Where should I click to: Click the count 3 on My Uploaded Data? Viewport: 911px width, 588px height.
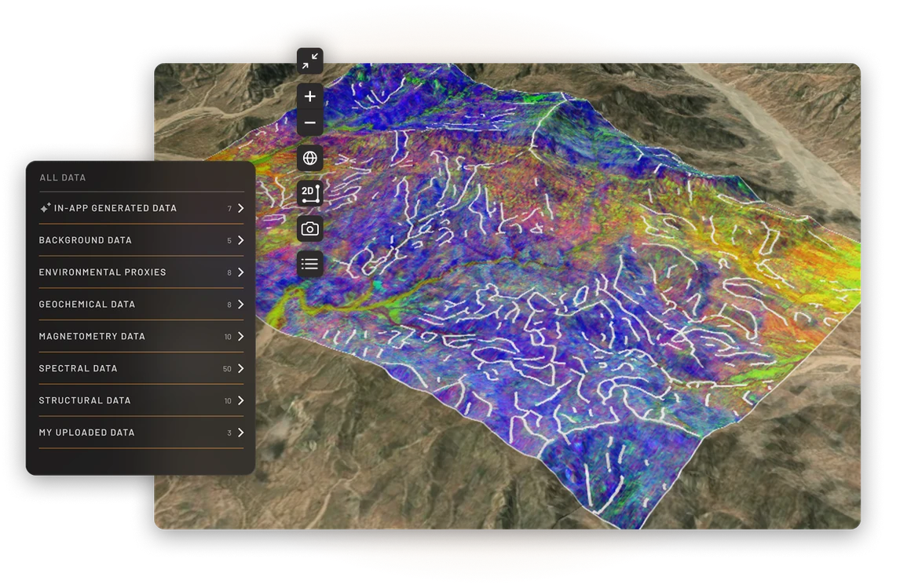(229, 433)
